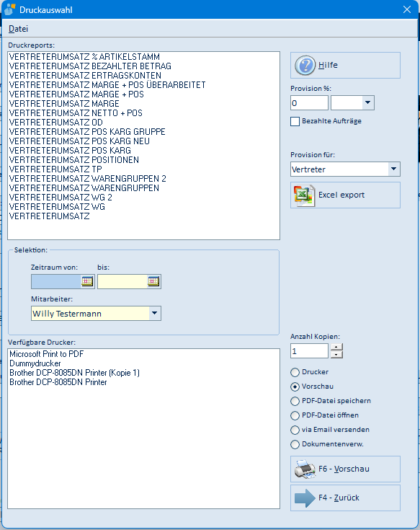
Task: Click the Excel spreadsheet export icon
Action: (304, 195)
